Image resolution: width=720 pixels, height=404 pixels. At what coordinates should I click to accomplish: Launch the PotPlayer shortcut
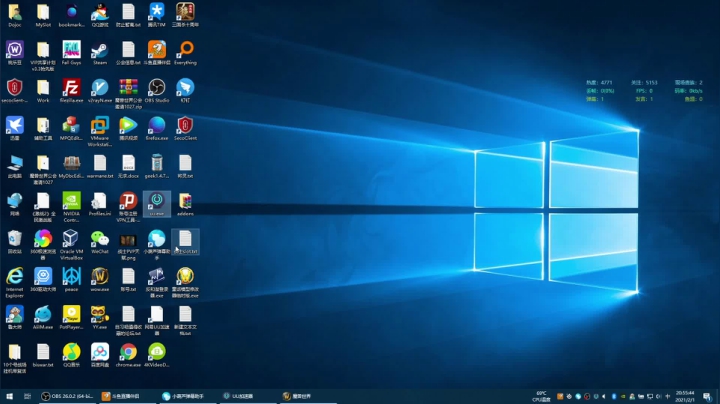click(x=71, y=317)
